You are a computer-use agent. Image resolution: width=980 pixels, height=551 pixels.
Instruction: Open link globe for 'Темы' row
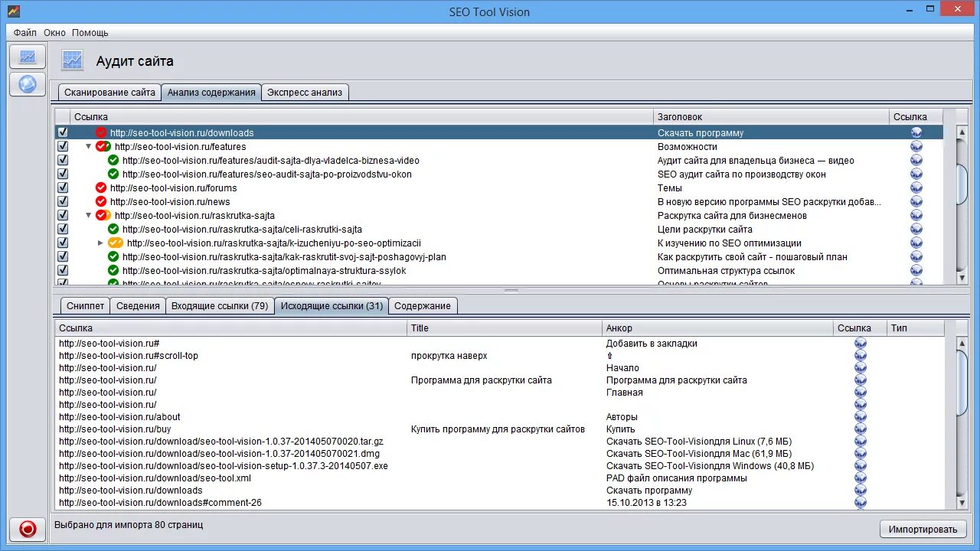coord(916,187)
